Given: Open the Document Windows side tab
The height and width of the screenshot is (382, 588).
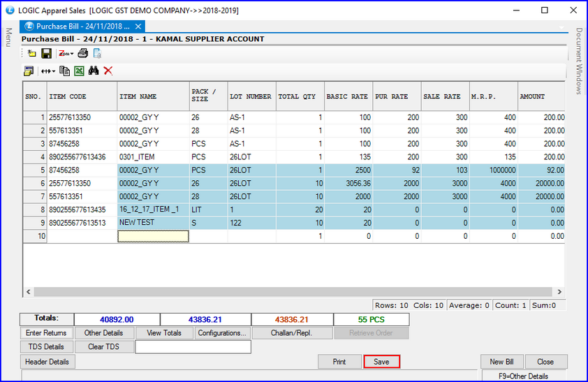Looking at the screenshot, I should click(579, 61).
